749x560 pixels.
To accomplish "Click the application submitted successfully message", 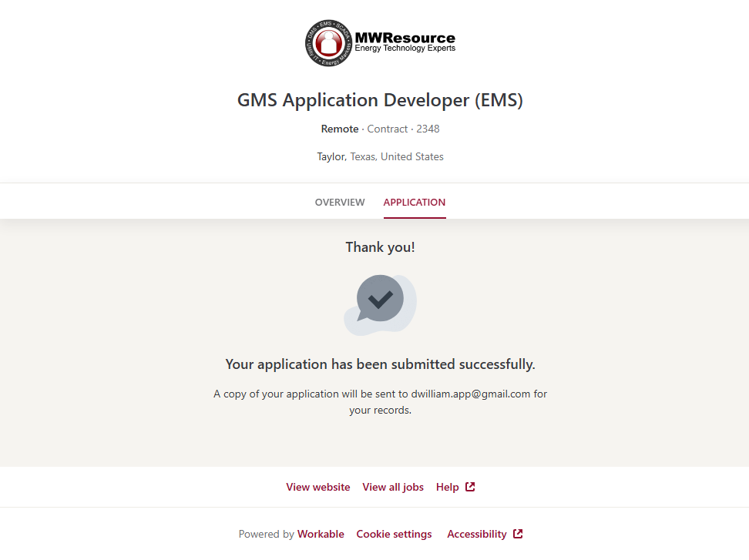I will point(380,364).
